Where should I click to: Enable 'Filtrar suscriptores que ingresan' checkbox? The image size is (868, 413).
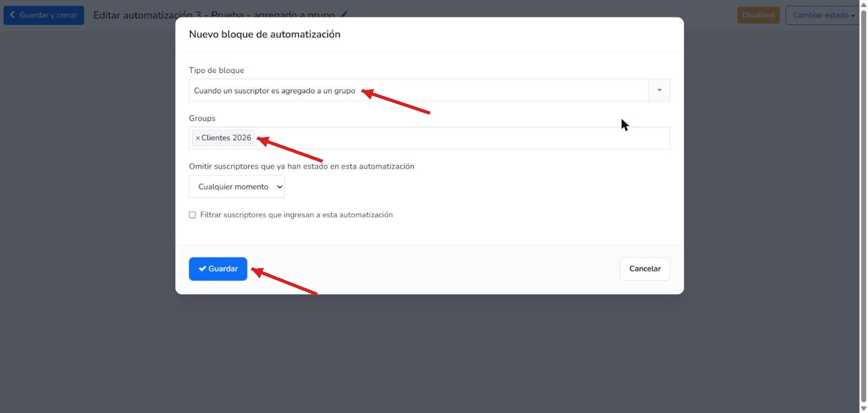[x=192, y=215]
